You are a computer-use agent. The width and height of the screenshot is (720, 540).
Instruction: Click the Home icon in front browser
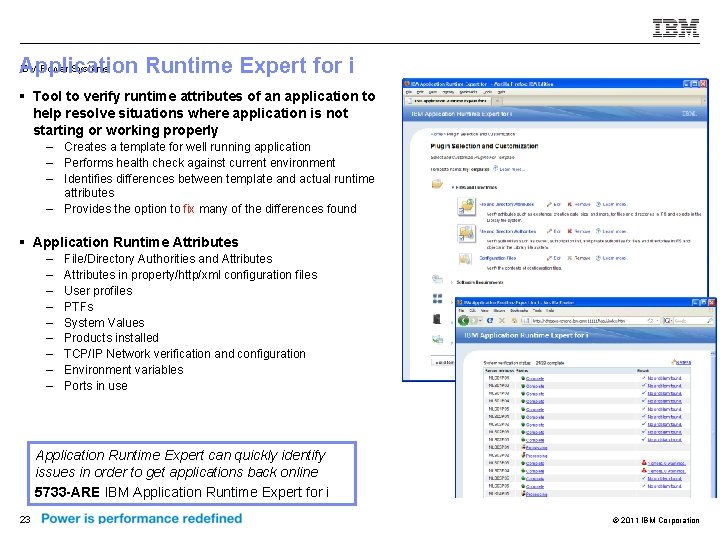[x=514, y=321]
